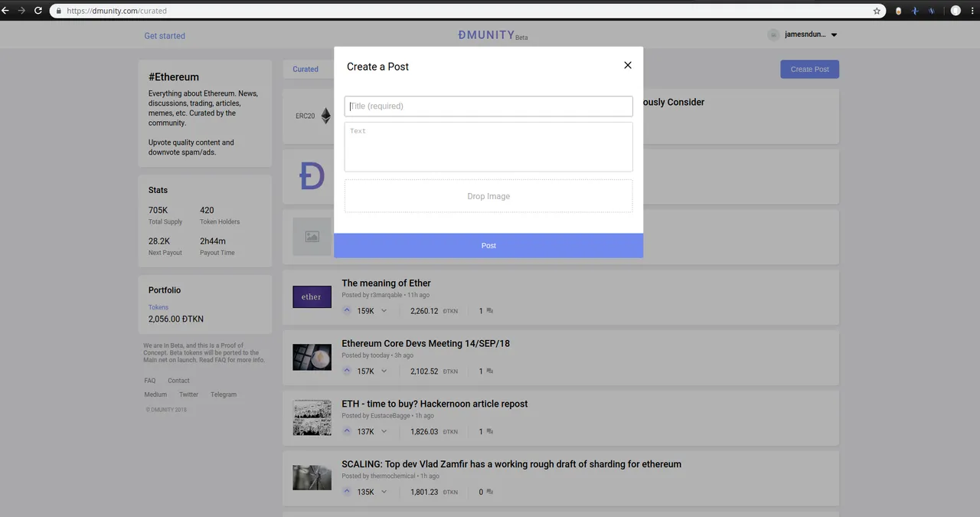Open The meaning of Ether post

[386, 283]
